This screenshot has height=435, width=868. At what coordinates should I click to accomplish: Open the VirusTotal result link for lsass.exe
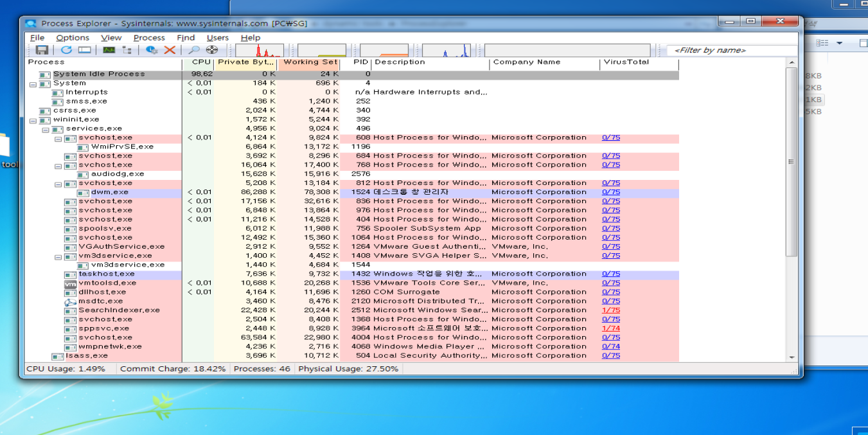pos(611,355)
